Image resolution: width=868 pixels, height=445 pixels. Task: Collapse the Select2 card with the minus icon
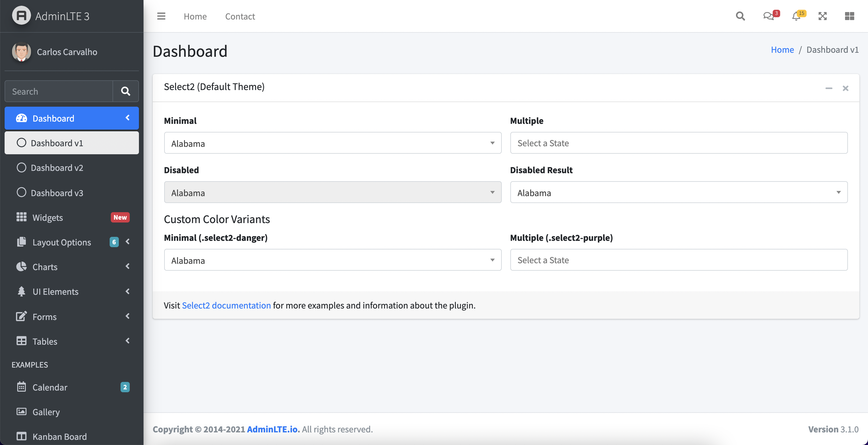click(x=829, y=88)
